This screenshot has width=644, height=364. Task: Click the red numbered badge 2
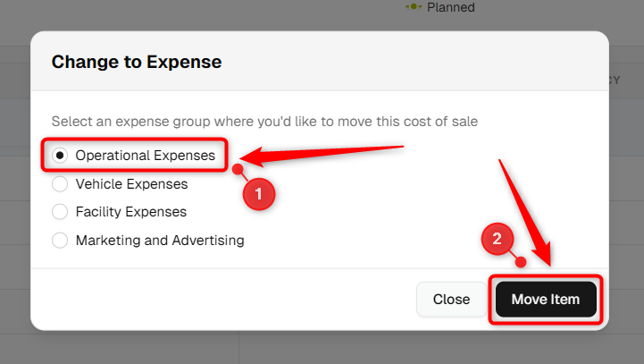pos(498,239)
